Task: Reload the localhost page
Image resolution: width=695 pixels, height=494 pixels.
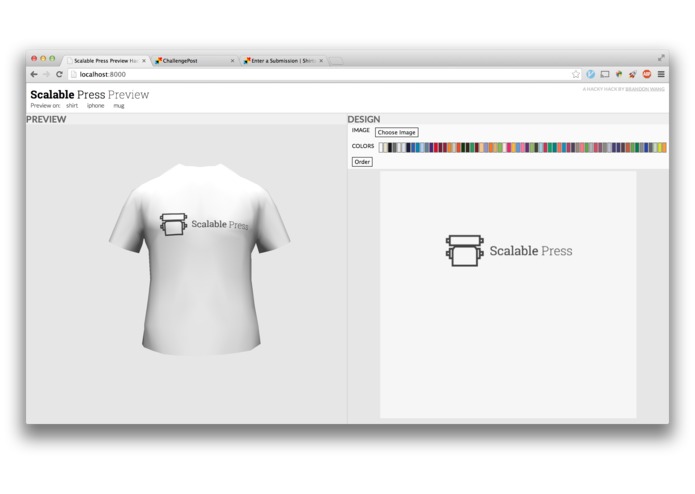Action: [59, 74]
